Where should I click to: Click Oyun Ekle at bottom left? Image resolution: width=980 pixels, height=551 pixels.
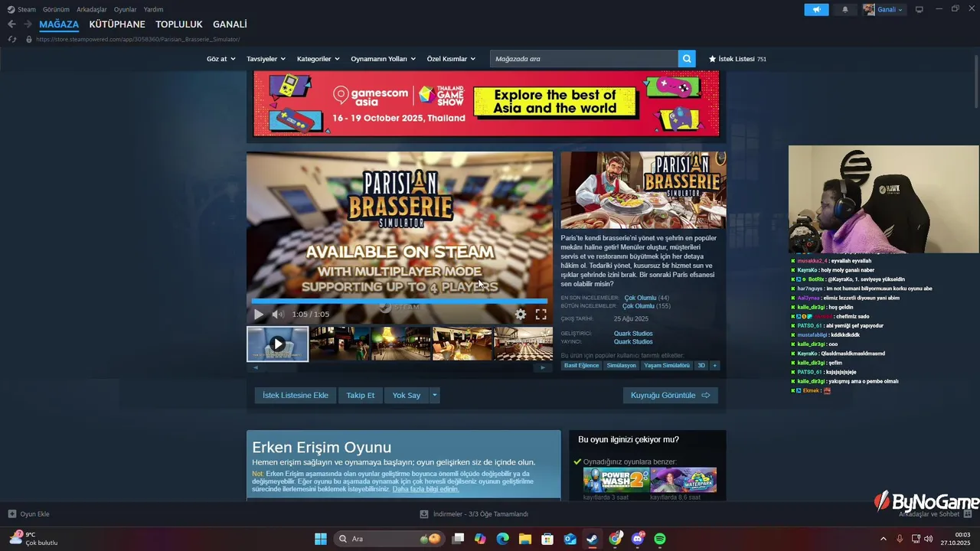click(x=29, y=514)
